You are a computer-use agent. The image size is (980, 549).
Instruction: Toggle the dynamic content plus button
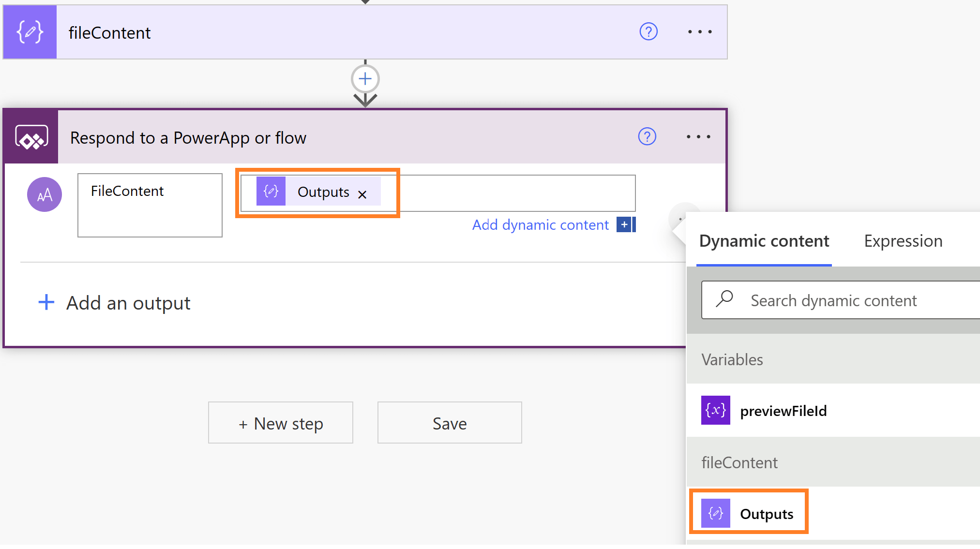tap(626, 224)
